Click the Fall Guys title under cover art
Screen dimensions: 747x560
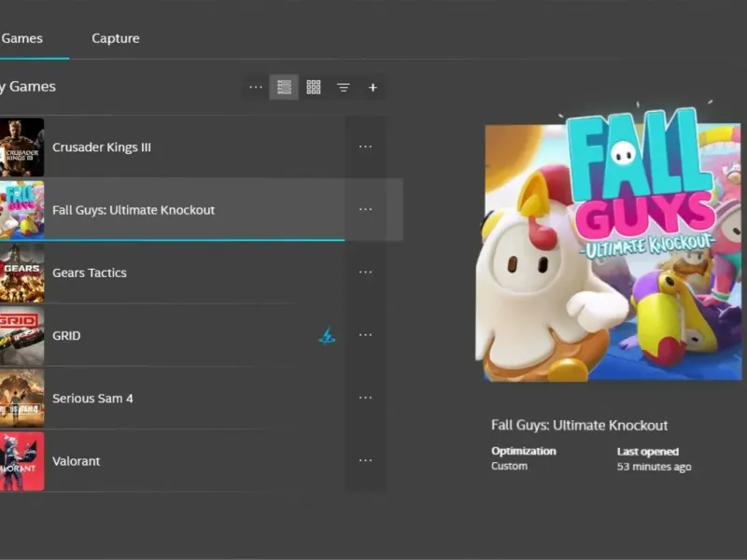(579, 426)
